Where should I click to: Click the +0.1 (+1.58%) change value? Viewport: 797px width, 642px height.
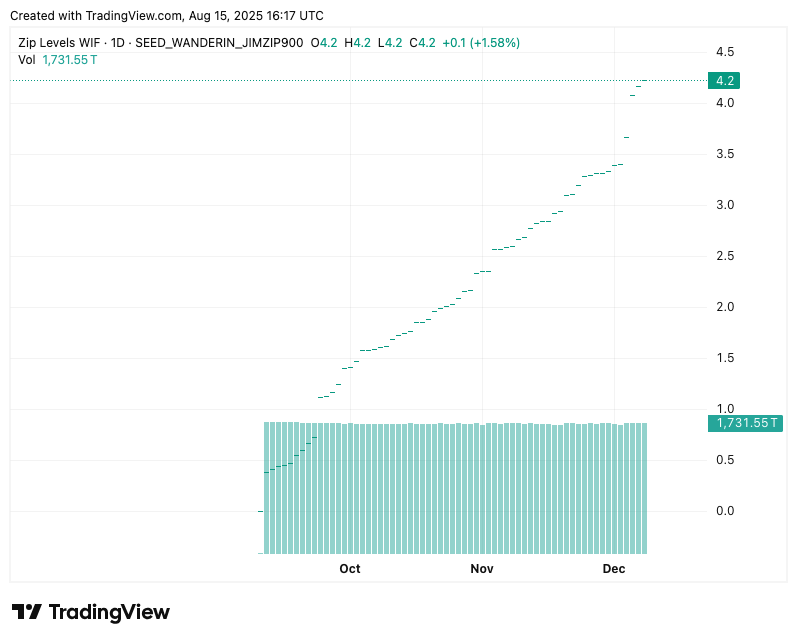pos(481,43)
